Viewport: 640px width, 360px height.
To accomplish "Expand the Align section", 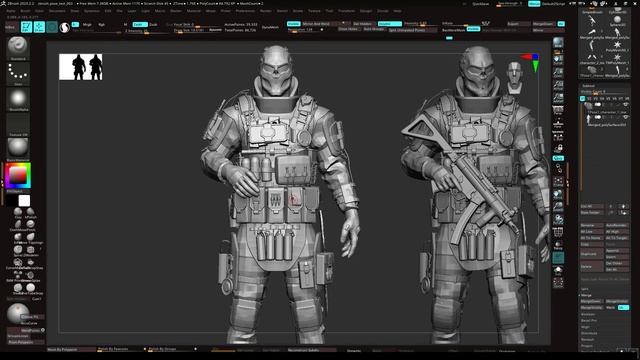I will click(x=585, y=327).
